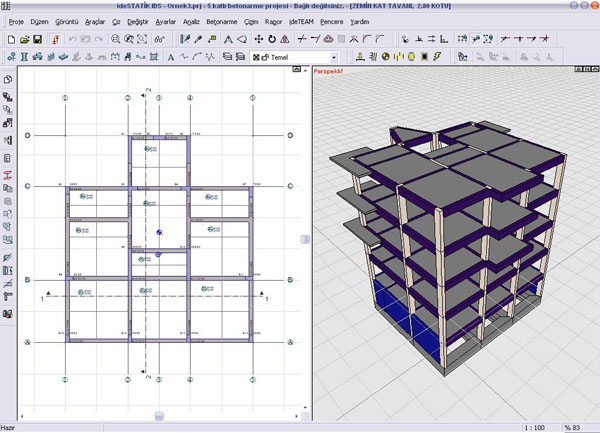Open the Proje menu
This screenshot has width=600, height=433.
(x=16, y=21)
